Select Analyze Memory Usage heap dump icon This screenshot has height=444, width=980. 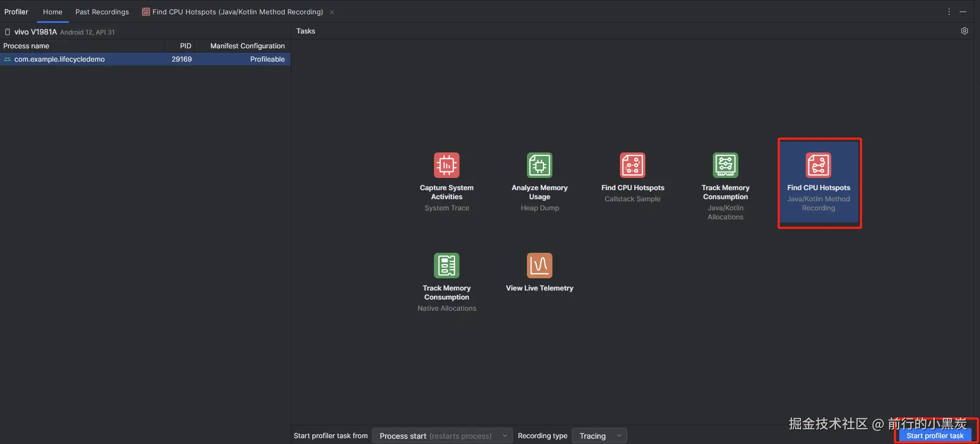click(x=539, y=165)
